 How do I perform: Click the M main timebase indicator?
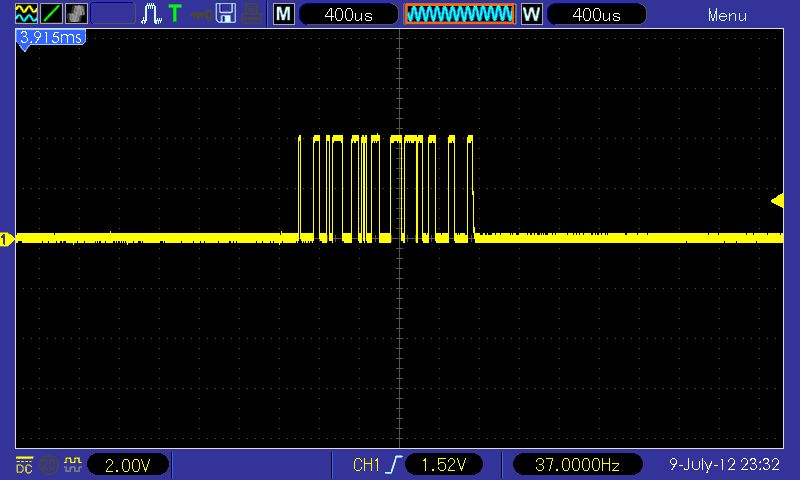284,14
